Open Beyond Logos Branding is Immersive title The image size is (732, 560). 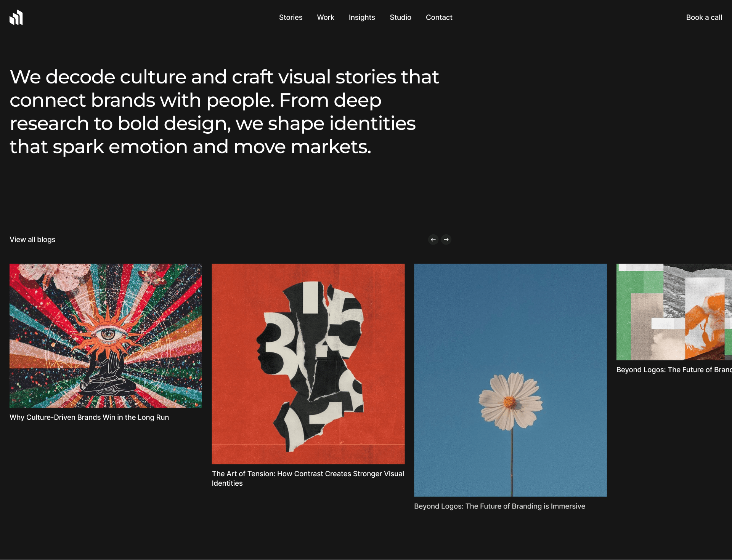tap(499, 506)
